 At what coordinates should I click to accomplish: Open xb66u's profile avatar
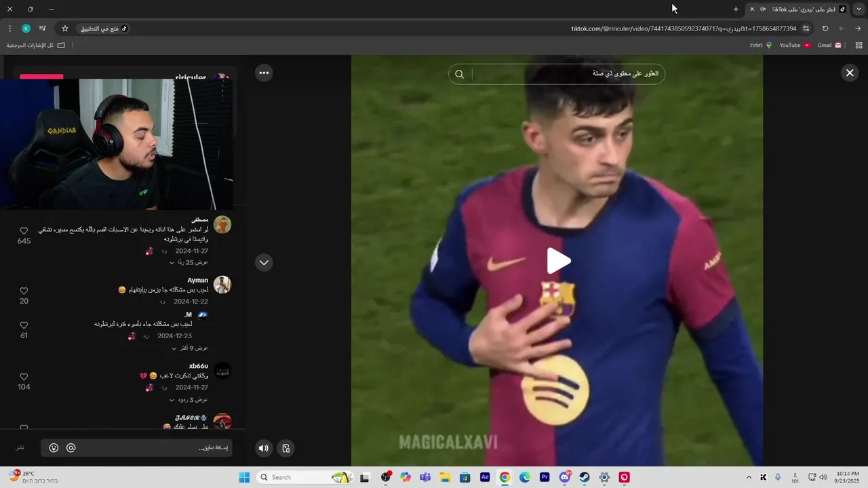click(222, 371)
